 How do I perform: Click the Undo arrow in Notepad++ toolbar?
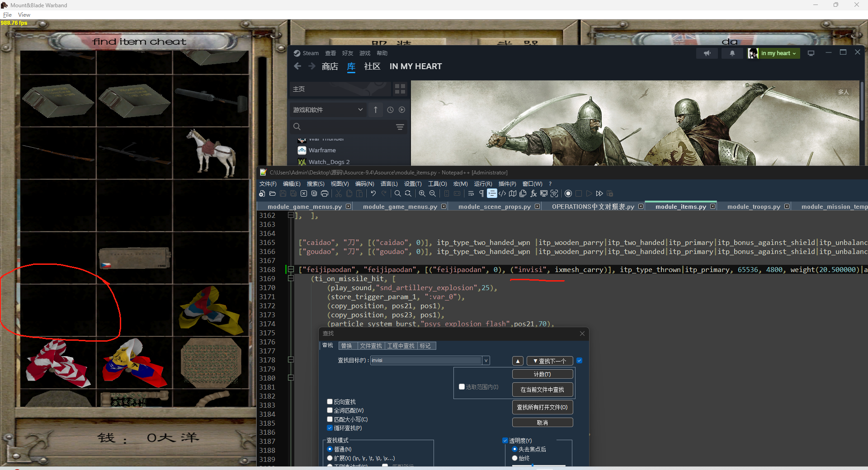(x=373, y=193)
